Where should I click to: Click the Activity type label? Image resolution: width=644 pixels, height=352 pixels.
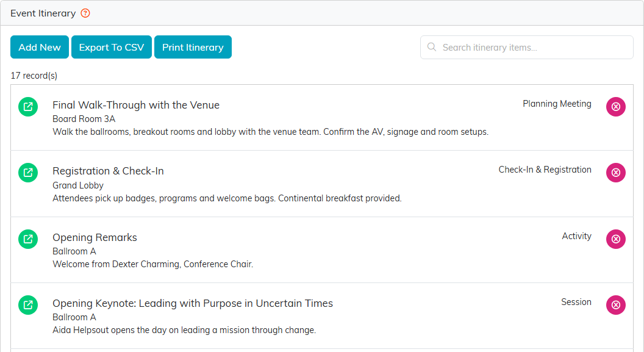tap(577, 236)
